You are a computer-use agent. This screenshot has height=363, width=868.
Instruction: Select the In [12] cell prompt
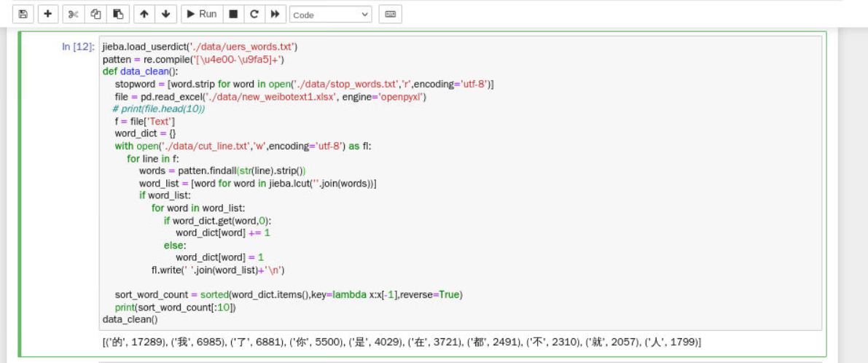(x=78, y=47)
